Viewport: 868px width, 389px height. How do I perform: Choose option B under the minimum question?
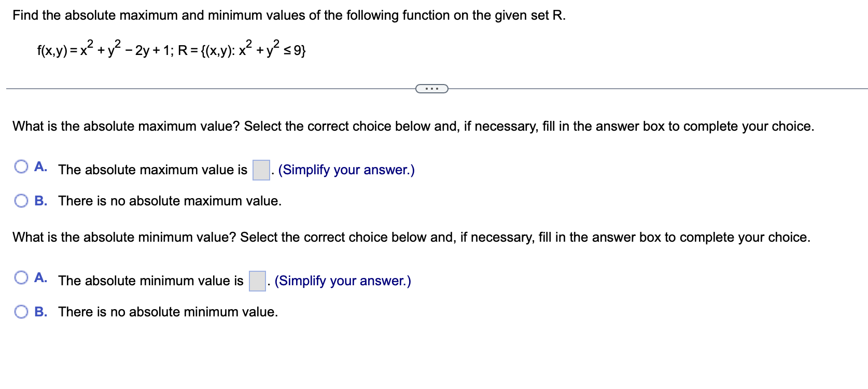coord(21,311)
